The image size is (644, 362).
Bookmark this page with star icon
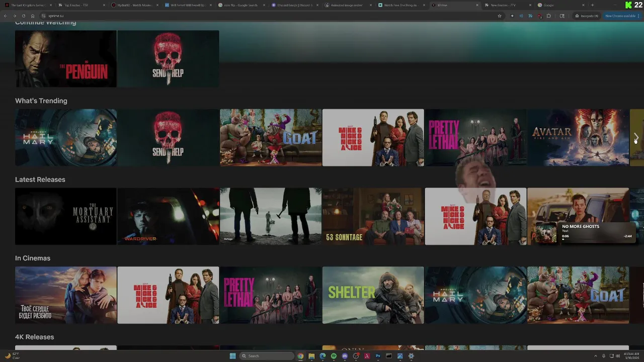(x=500, y=16)
